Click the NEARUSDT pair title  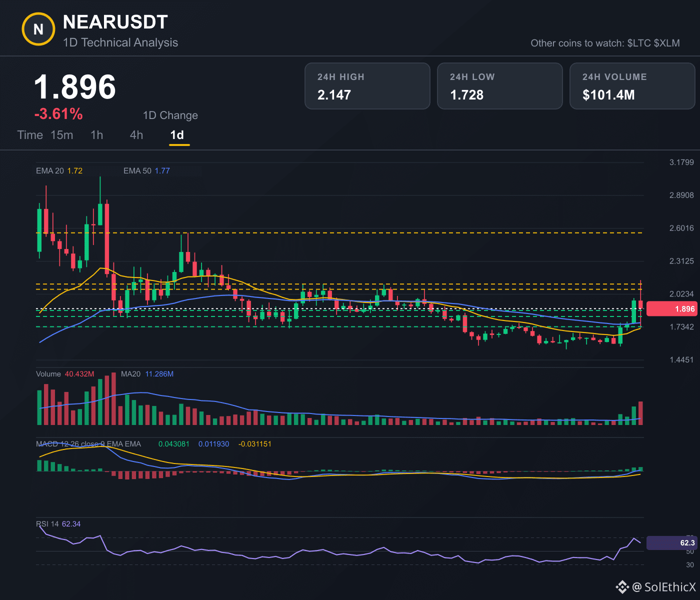(115, 22)
